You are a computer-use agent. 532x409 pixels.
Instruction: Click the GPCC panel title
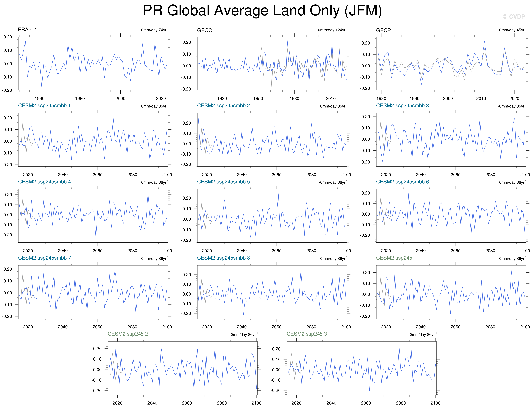204,30
